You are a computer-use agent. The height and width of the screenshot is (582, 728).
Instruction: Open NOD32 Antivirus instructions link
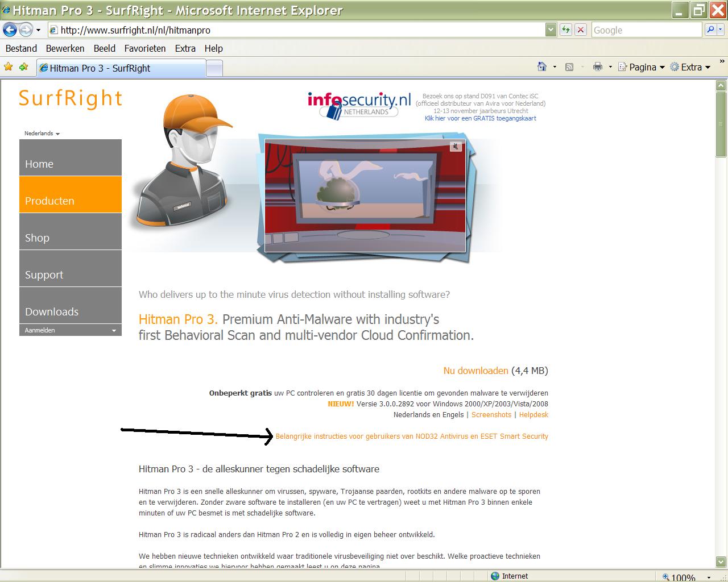412,436
